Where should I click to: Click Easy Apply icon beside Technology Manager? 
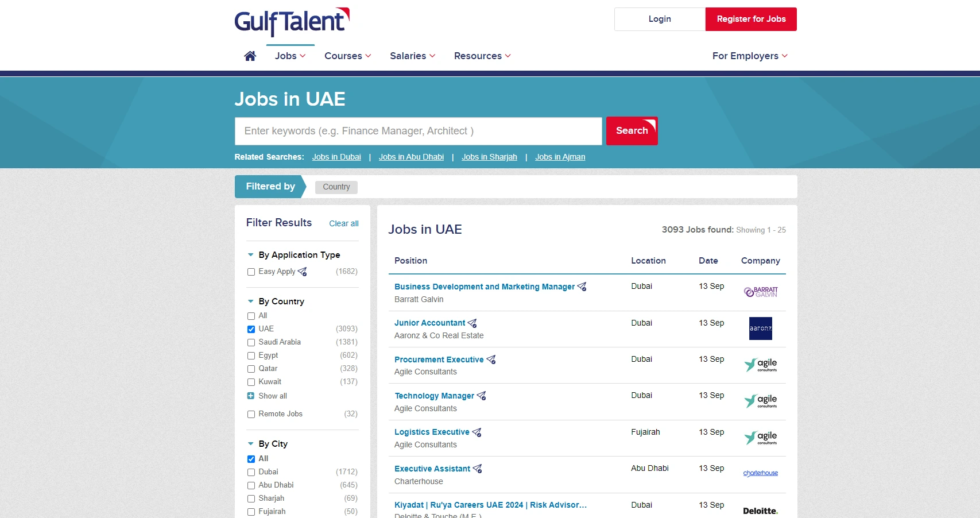[482, 396]
